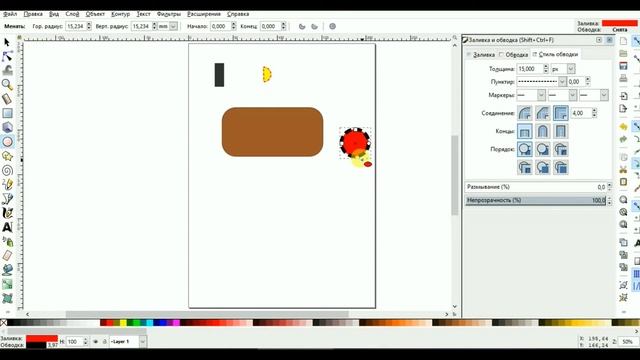Viewport: 640px width, 360px height.
Task: Select the Gradient tool
Action: click(x=7, y=284)
